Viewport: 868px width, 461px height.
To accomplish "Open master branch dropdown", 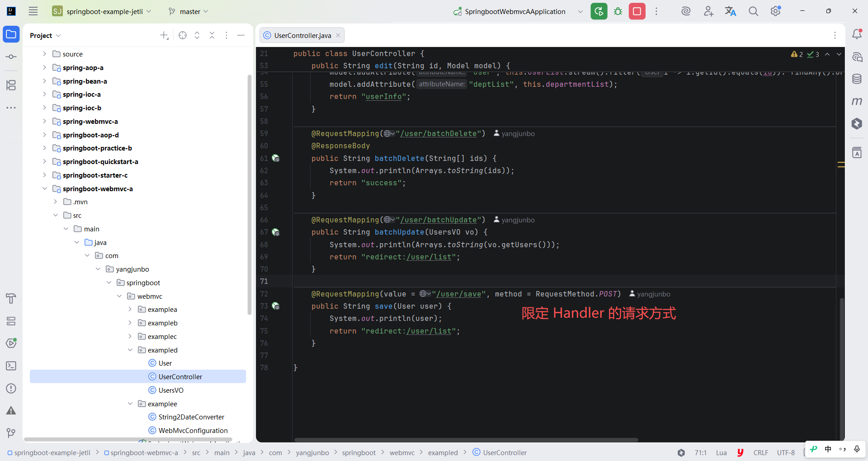I will pos(188,11).
